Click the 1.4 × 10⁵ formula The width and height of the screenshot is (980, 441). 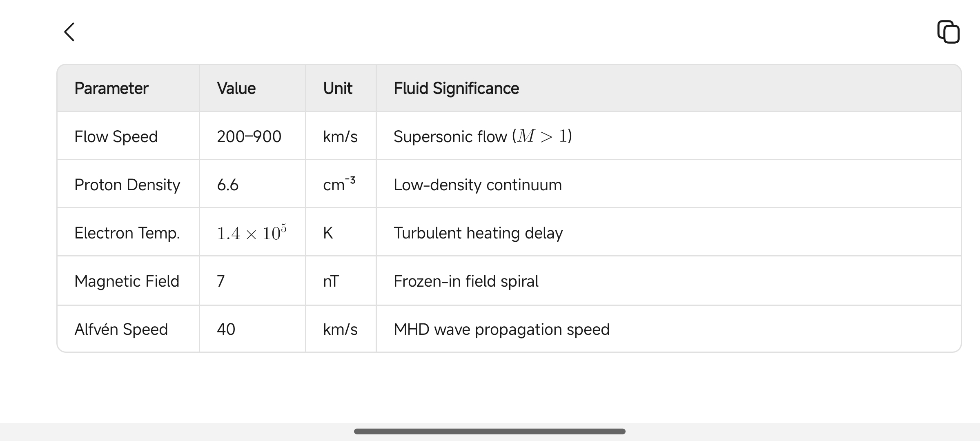252,232
